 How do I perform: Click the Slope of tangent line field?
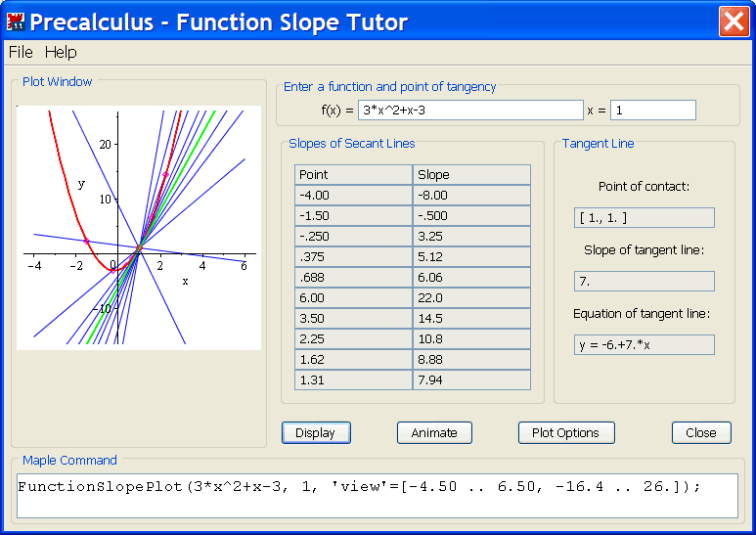point(644,282)
